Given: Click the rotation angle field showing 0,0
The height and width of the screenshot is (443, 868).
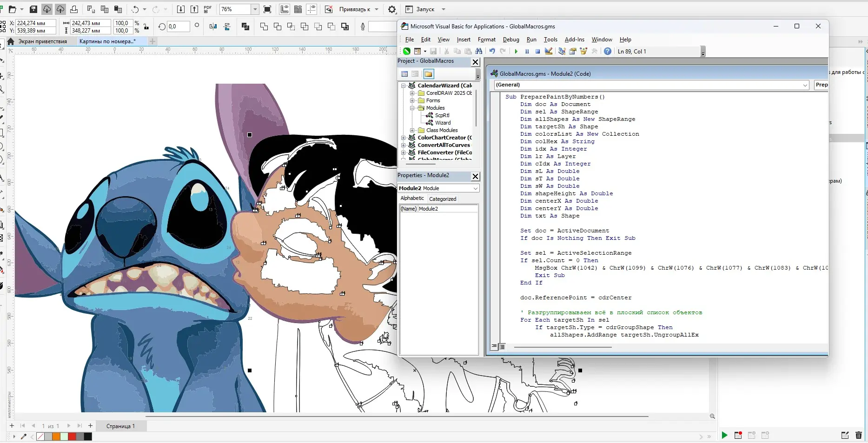Looking at the screenshot, I should (179, 26).
